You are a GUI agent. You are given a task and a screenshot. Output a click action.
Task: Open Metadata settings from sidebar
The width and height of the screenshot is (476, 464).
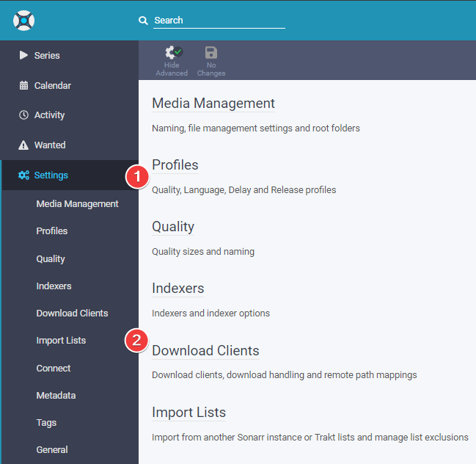click(56, 395)
